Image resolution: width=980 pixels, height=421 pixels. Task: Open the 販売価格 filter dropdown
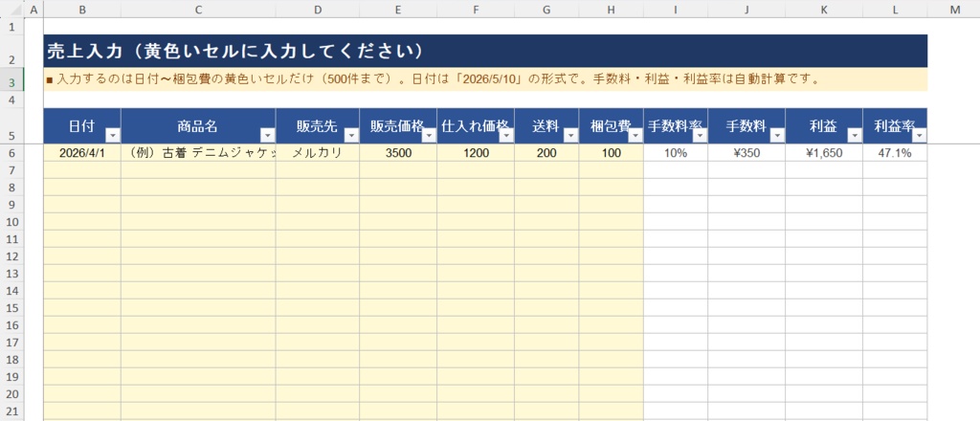(429, 136)
